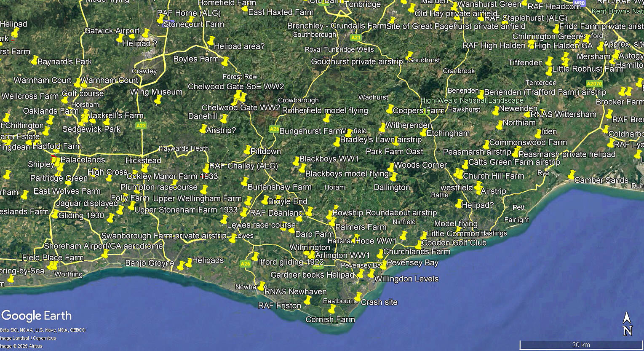This screenshot has height=351, width=644.
Task: Select the Chelwood Gate SoE WW2 label
Action: (236, 87)
